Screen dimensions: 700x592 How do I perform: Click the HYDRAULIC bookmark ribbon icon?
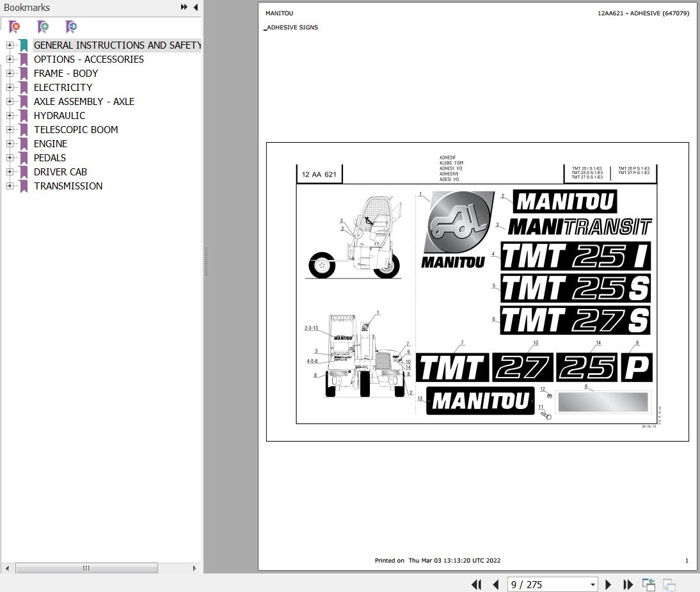24,116
